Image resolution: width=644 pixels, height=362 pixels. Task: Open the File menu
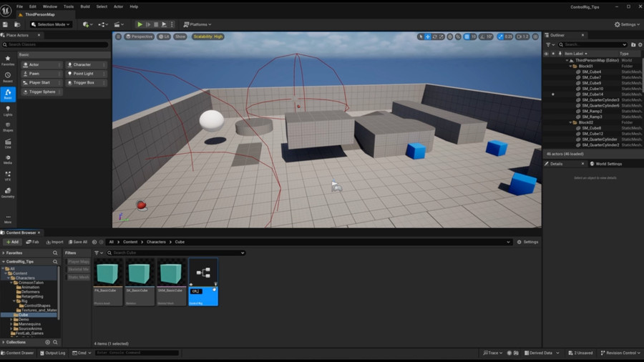point(19,6)
